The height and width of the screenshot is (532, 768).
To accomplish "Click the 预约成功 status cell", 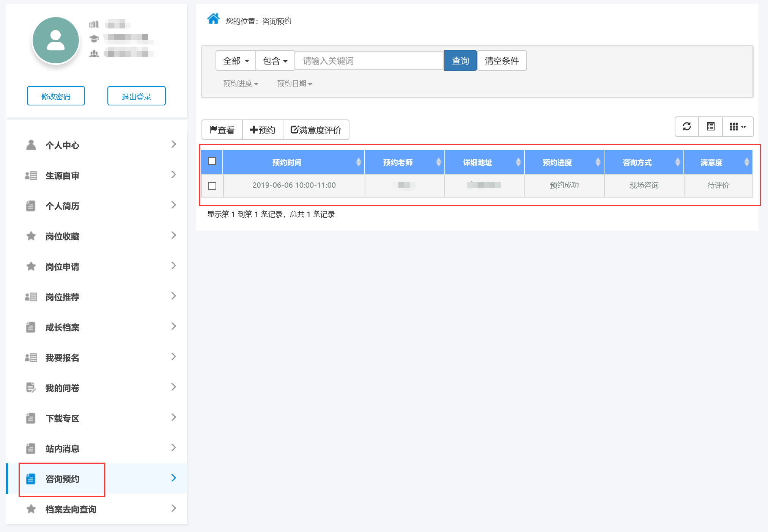I will click(564, 185).
